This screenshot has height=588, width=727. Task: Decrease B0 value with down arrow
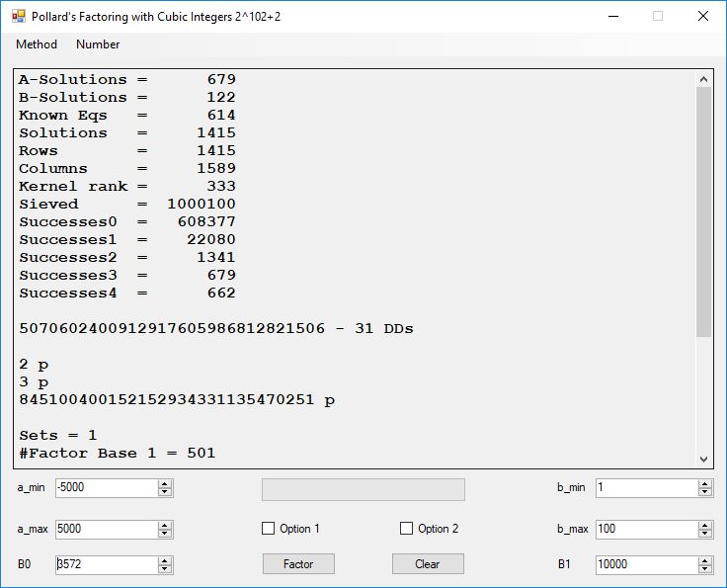(x=165, y=569)
